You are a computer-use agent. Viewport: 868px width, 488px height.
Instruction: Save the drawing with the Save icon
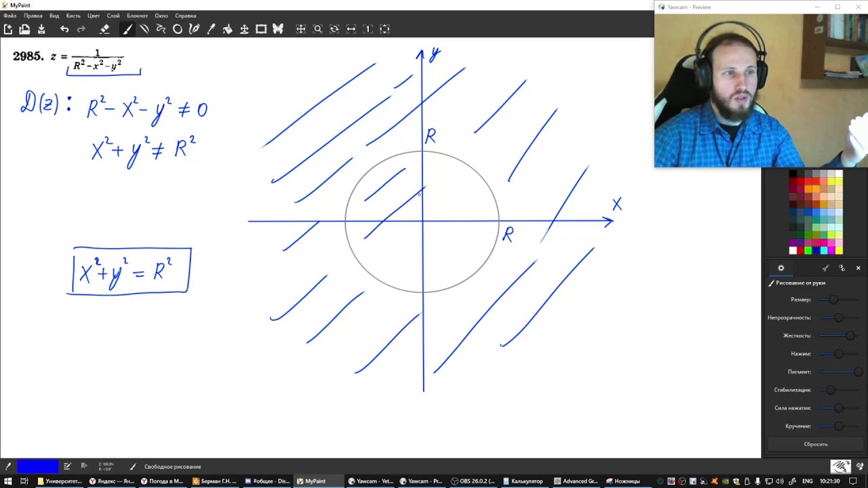pos(41,29)
